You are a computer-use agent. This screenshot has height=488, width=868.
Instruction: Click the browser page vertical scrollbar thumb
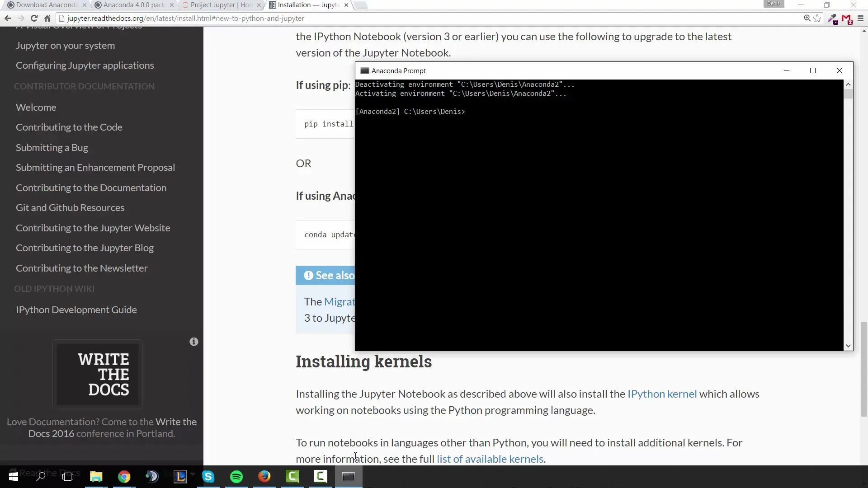[x=864, y=369]
